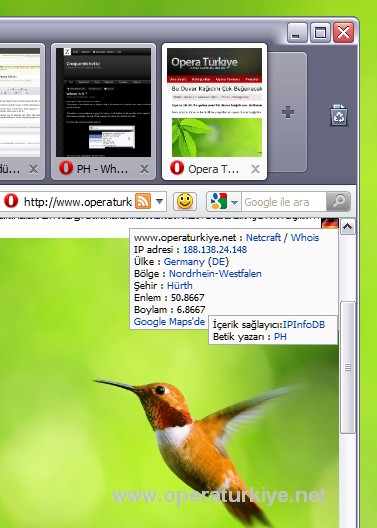Open the search engine selector dropdown arrow
Viewport: 377px width, 528px height.
(x=235, y=202)
